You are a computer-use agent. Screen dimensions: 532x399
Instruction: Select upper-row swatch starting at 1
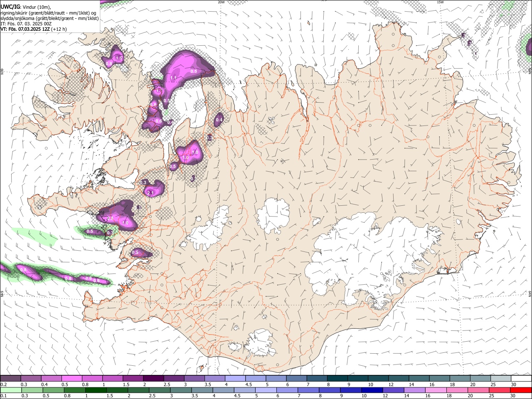point(112,379)
